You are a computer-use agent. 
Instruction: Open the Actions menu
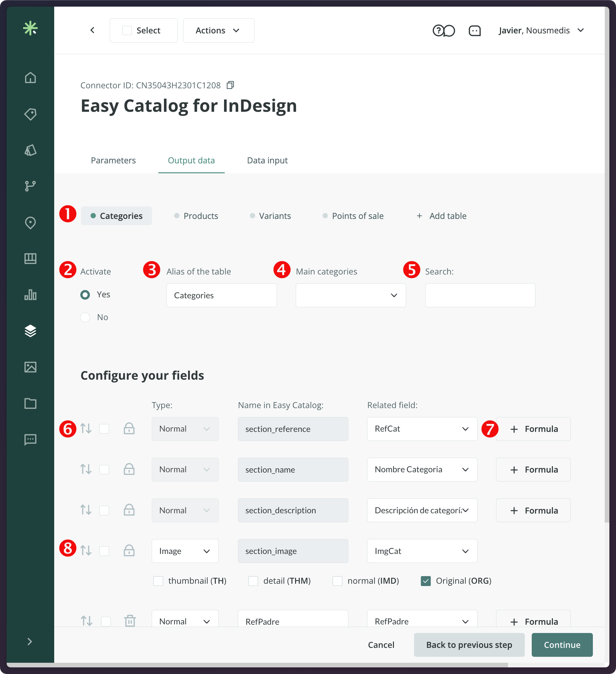tap(218, 30)
